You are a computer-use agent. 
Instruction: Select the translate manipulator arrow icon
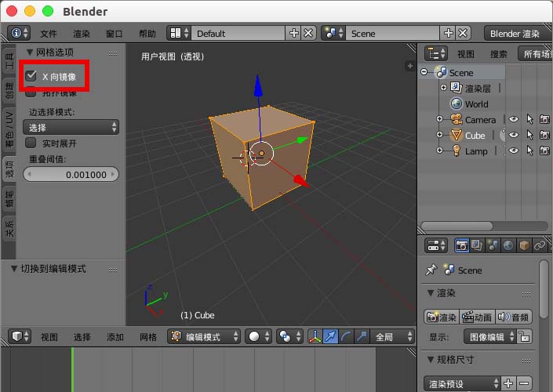click(x=331, y=336)
